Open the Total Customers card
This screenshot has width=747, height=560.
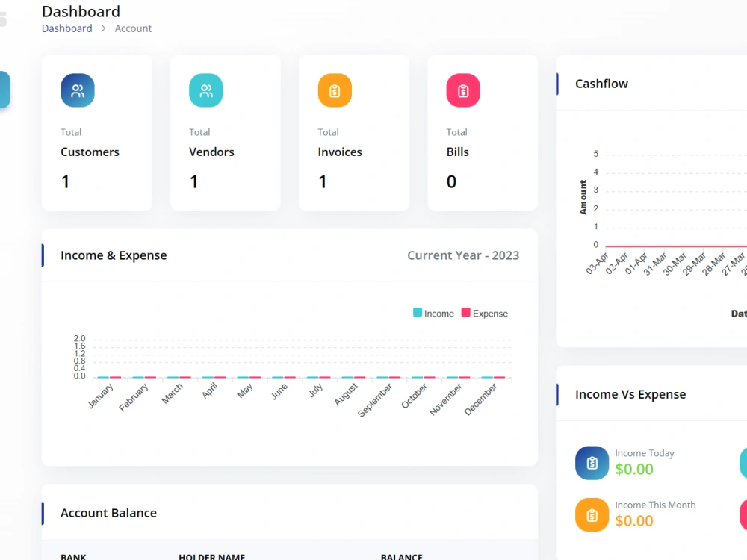click(97, 132)
